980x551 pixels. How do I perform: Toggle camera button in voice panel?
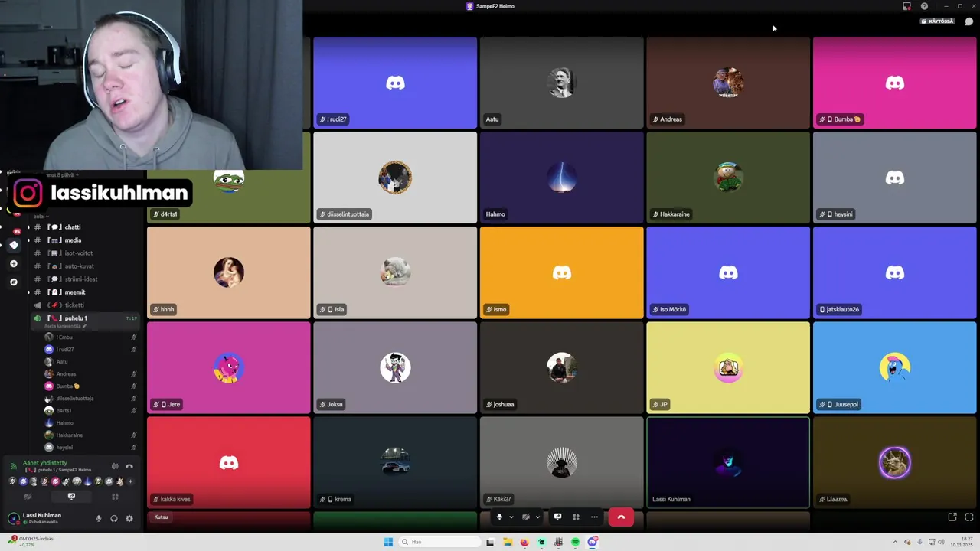click(28, 497)
